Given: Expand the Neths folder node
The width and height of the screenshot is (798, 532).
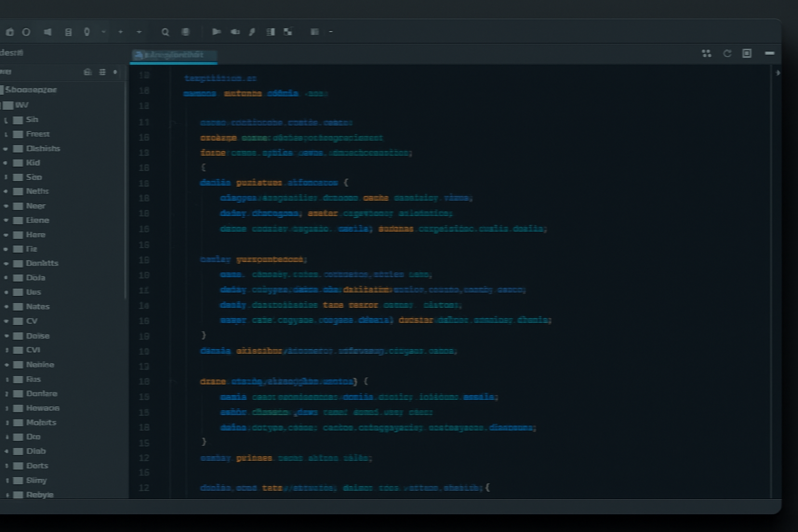Looking at the screenshot, I should pyautogui.click(x=6, y=192).
